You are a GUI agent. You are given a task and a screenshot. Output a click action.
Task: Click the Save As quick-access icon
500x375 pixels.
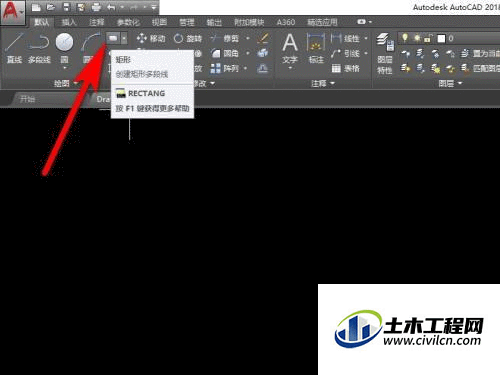coord(81,7)
